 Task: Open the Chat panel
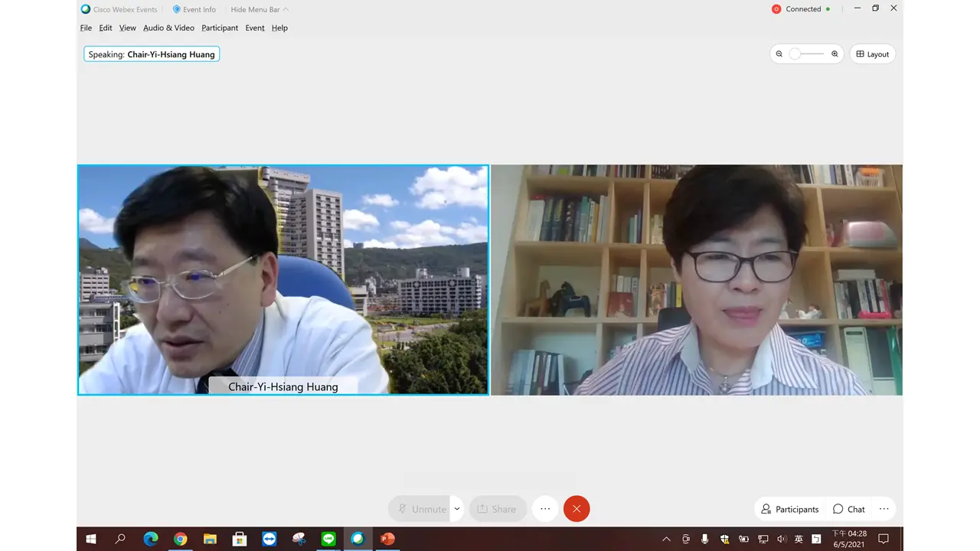click(x=848, y=509)
